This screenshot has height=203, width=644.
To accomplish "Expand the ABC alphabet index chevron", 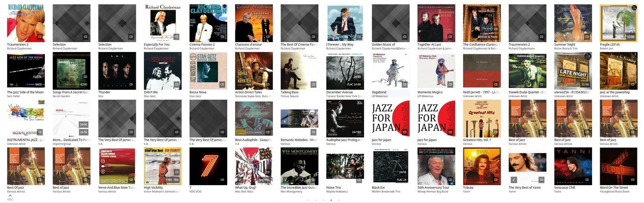I will (x=10, y=196).
